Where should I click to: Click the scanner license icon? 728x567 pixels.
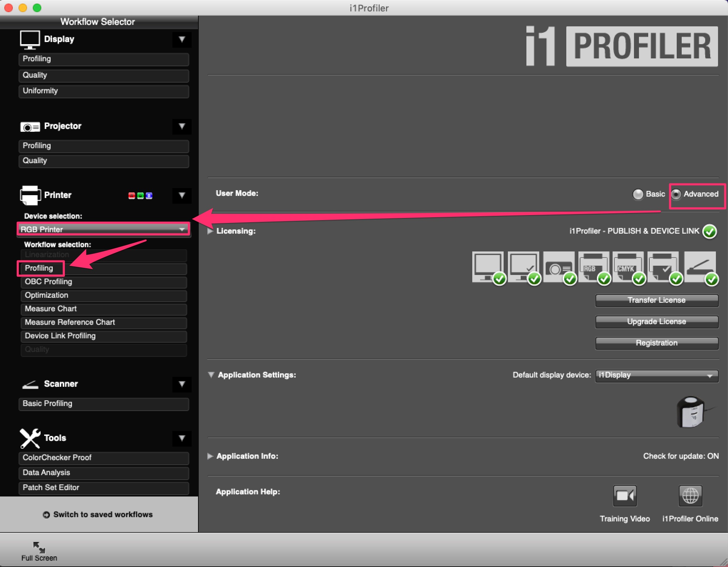(x=700, y=267)
